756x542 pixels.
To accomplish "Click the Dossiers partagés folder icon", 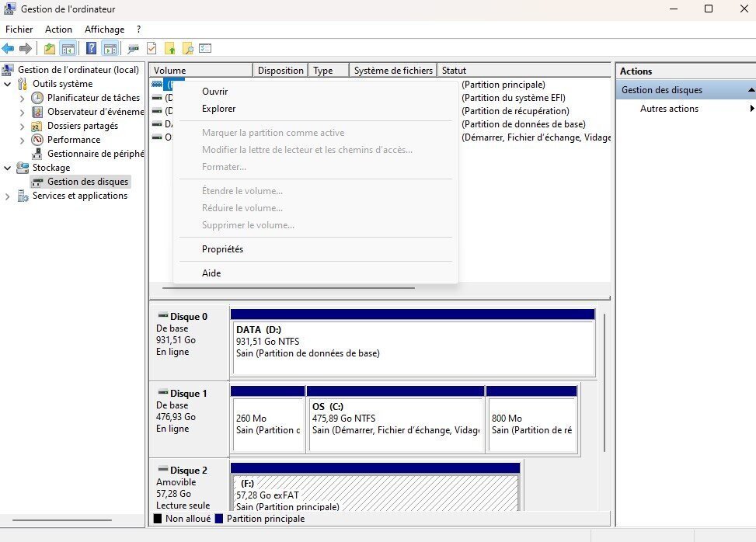I will [37, 127].
